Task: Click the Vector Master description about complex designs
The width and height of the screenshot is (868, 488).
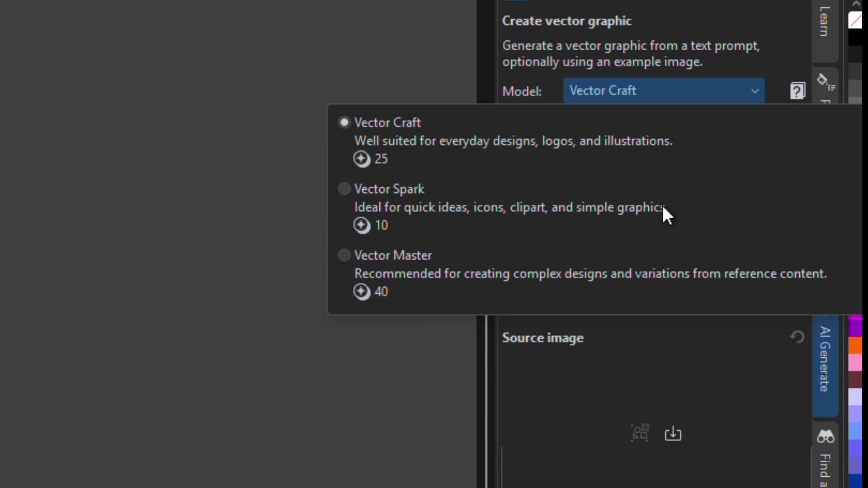Action: coord(590,274)
